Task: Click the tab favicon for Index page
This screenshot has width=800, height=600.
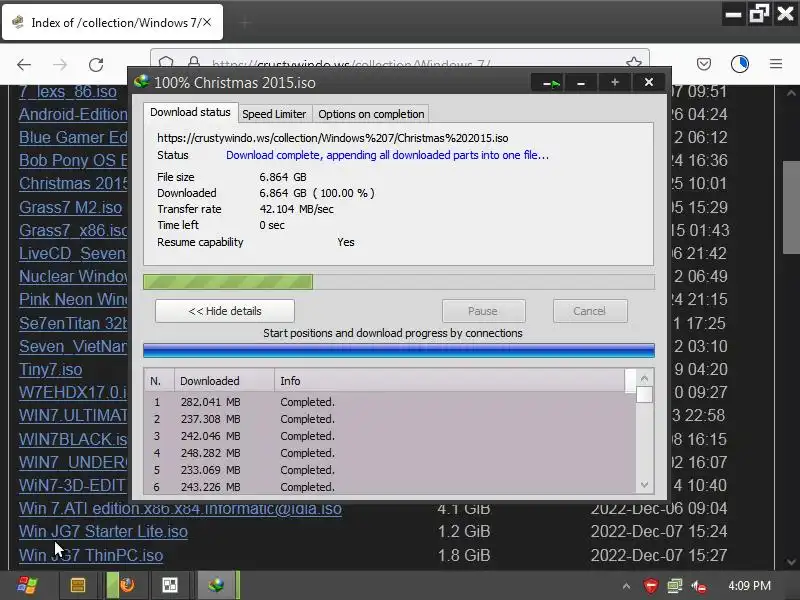Action: (18, 22)
